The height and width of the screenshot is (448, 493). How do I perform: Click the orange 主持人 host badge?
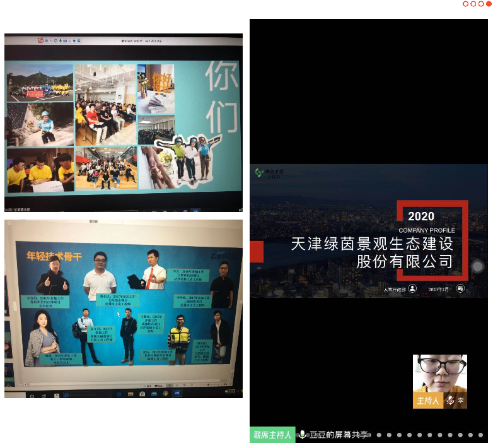pos(427,401)
